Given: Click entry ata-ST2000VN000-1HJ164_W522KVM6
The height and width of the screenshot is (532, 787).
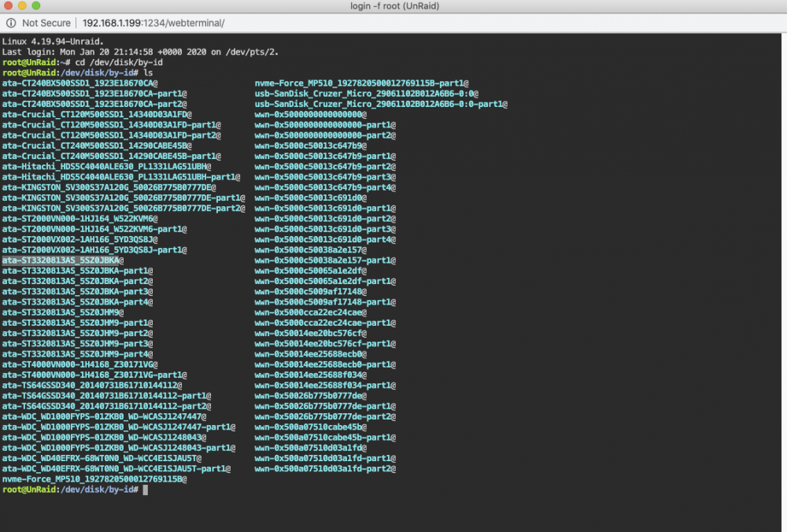Looking at the screenshot, I should 78,219.
